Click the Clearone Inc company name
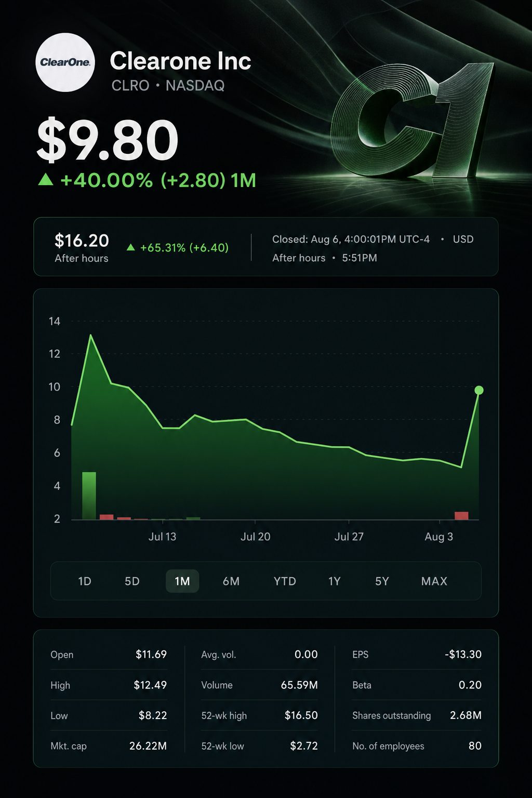The image size is (532, 798). 180,61
